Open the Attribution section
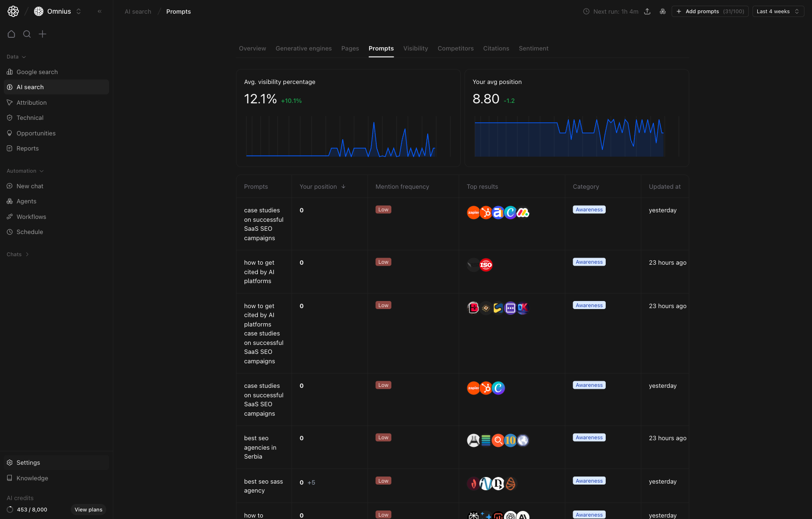This screenshot has height=519, width=812. point(32,102)
